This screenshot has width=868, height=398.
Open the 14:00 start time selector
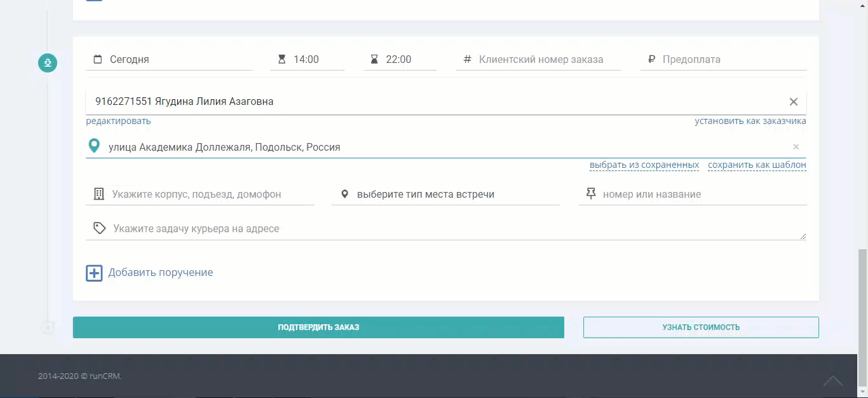(x=308, y=59)
